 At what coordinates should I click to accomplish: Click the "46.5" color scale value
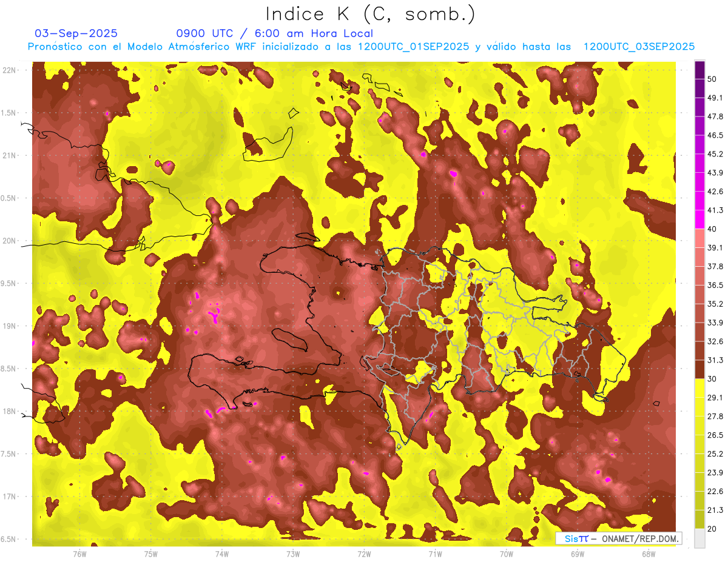click(715, 135)
